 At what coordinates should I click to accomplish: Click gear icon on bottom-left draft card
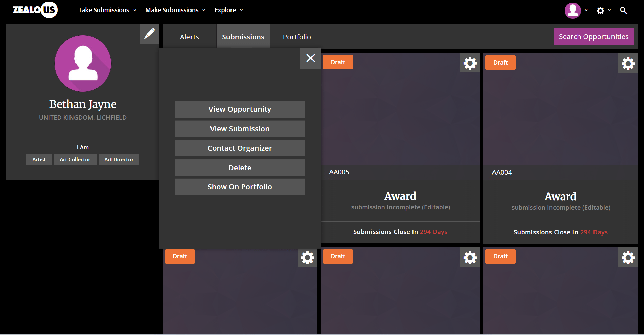307,258
